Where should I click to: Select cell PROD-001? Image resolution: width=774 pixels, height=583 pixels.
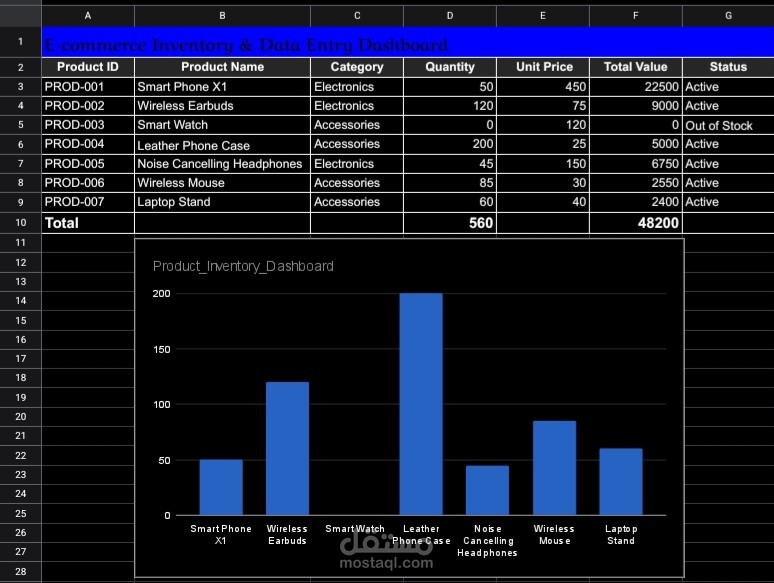coord(88,87)
